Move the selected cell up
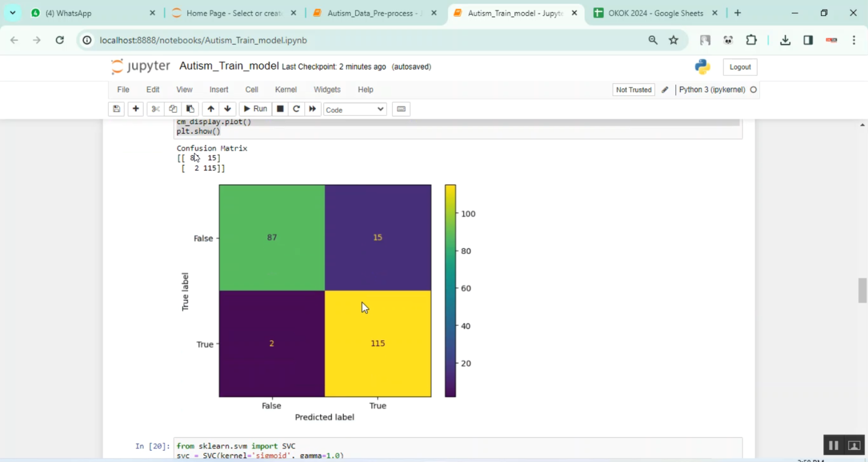Image resolution: width=868 pixels, height=462 pixels. (x=211, y=109)
